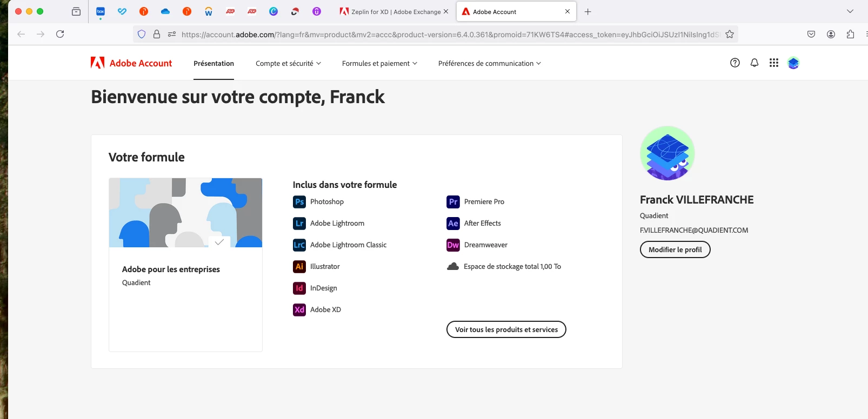The image size is (868, 419).
Task: Open the blue checkmark-link pinned tab
Action: [122, 11]
